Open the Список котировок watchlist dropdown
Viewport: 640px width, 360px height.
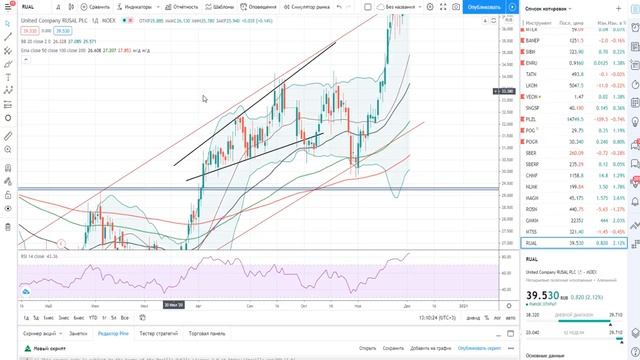tap(548, 9)
